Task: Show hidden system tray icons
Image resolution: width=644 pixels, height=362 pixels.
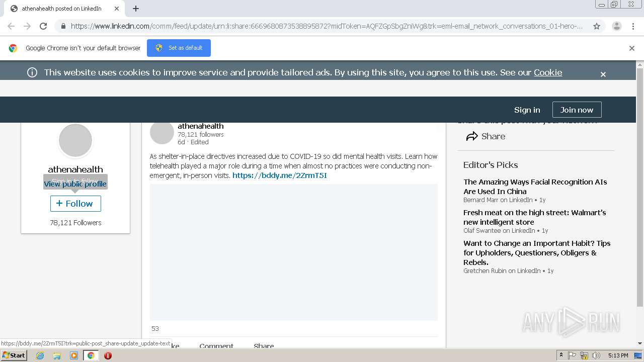Action: [x=561, y=355]
